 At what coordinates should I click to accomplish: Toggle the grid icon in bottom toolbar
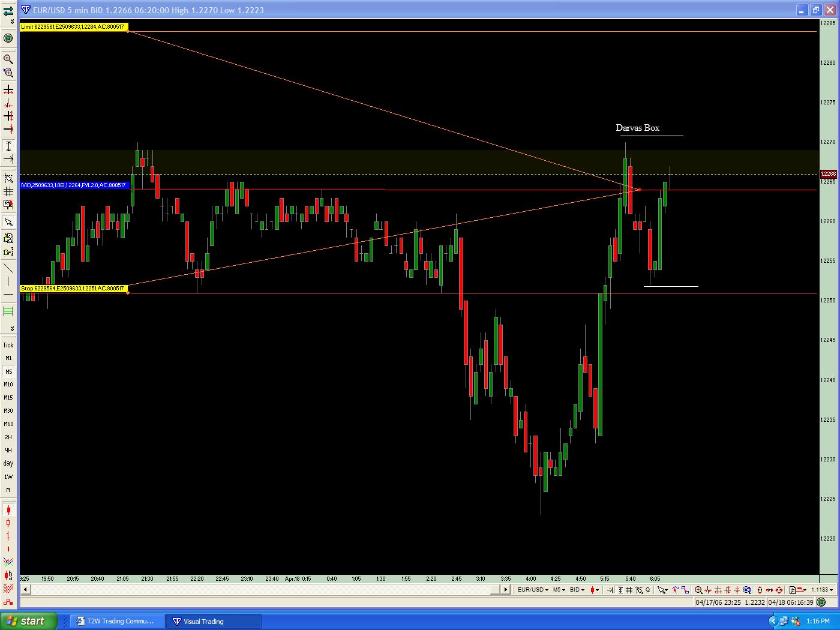click(629, 590)
